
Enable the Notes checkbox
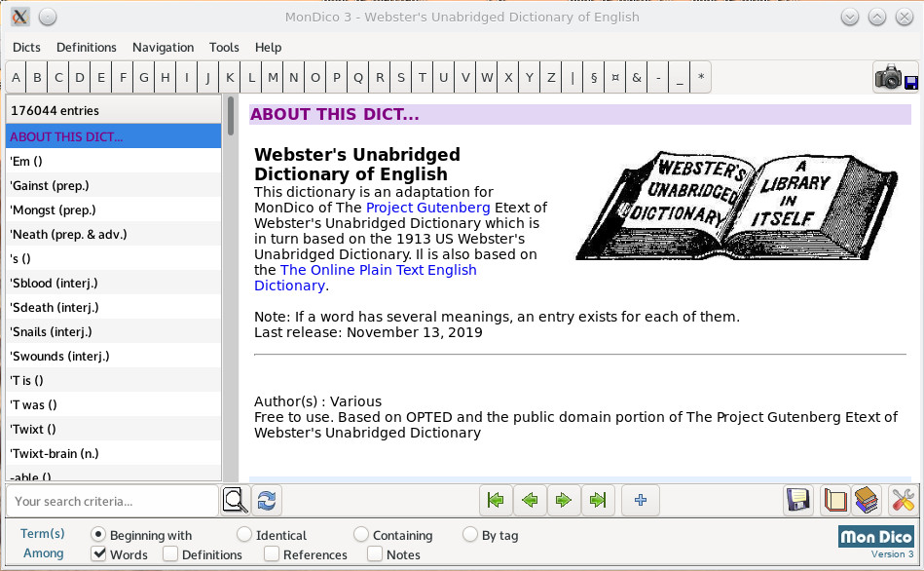[x=375, y=553]
